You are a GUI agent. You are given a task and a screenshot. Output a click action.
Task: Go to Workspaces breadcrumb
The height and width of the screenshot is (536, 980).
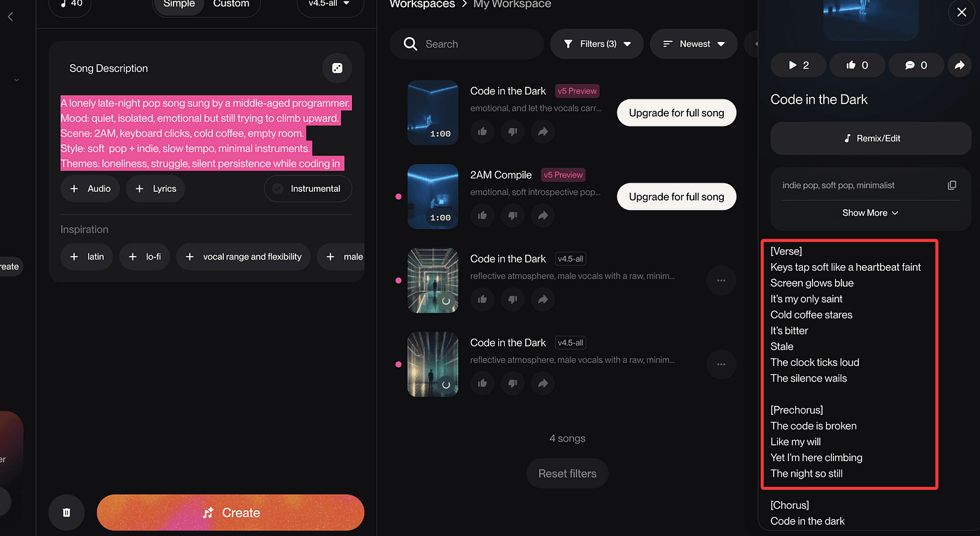click(421, 4)
